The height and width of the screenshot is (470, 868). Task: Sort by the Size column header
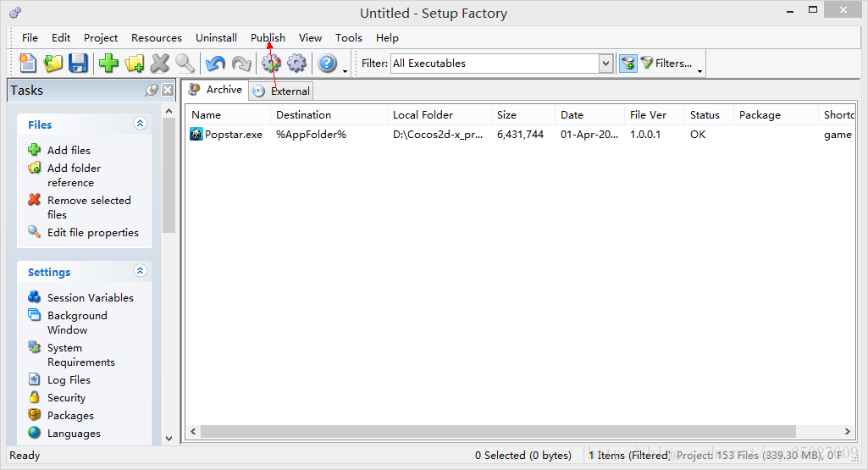523,114
